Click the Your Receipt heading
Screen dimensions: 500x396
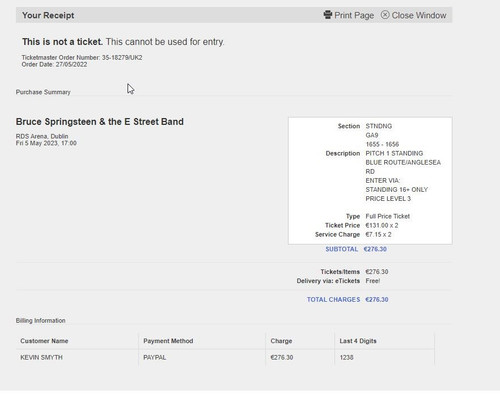pyautogui.click(x=48, y=15)
